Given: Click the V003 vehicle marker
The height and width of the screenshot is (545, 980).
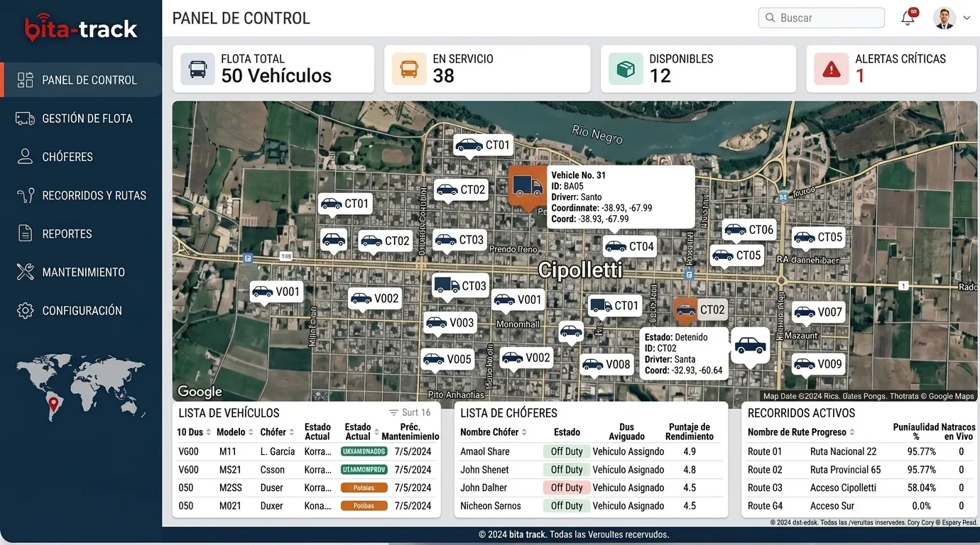Looking at the screenshot, I should click(x=450, y=324).
